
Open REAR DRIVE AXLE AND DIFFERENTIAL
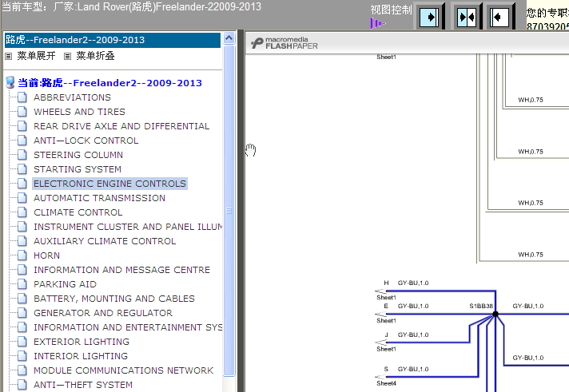(121, 126)
